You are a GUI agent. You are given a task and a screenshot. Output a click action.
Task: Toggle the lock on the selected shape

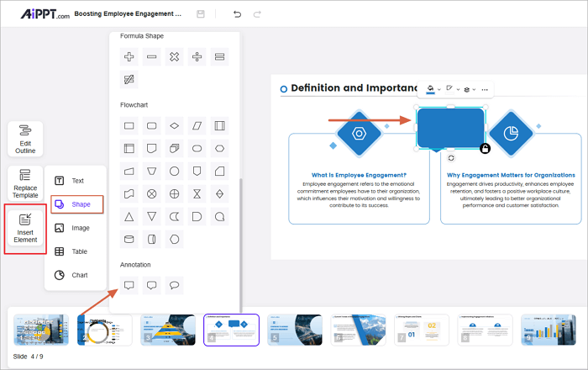tap(485, 149)
